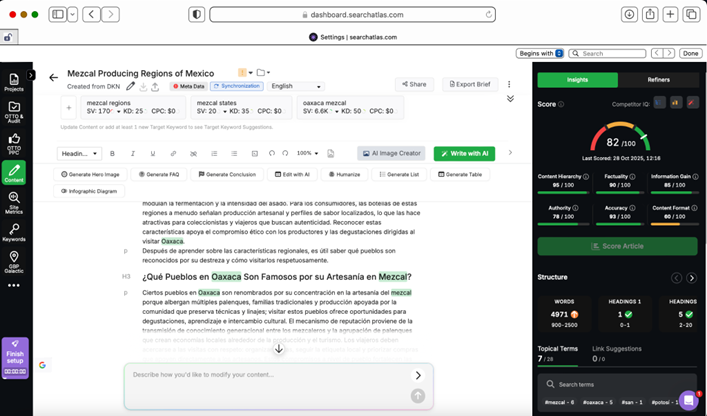This screenshot has height=416, width=707.
Task: Expand the mezcal states keyword arrow
Action: coord(225,111)
